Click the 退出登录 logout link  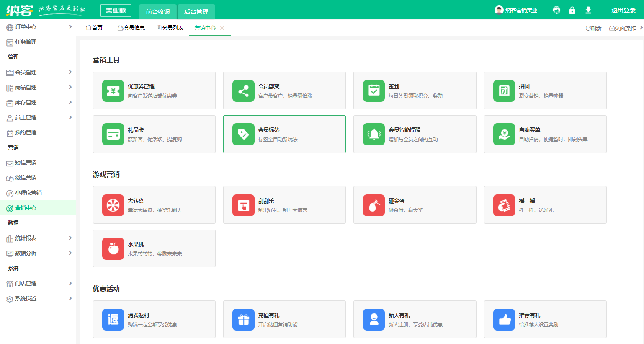[623, 10]
